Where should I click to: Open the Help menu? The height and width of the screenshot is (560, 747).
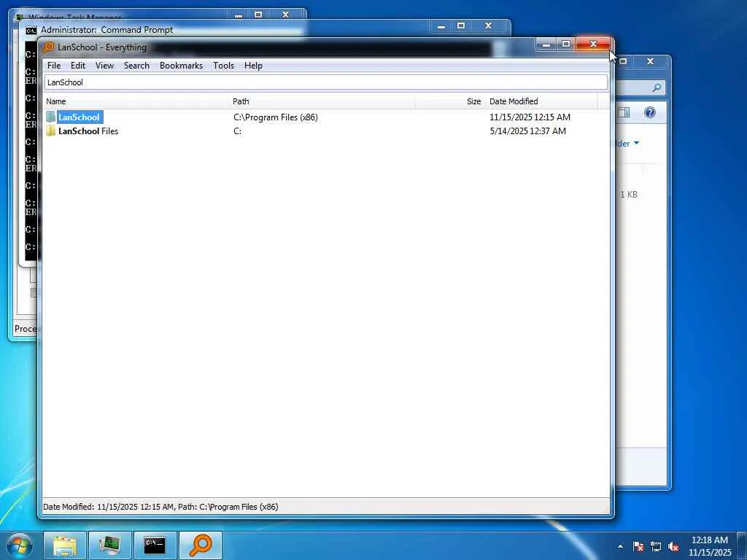pyautogui.click(x=253, y=66)
